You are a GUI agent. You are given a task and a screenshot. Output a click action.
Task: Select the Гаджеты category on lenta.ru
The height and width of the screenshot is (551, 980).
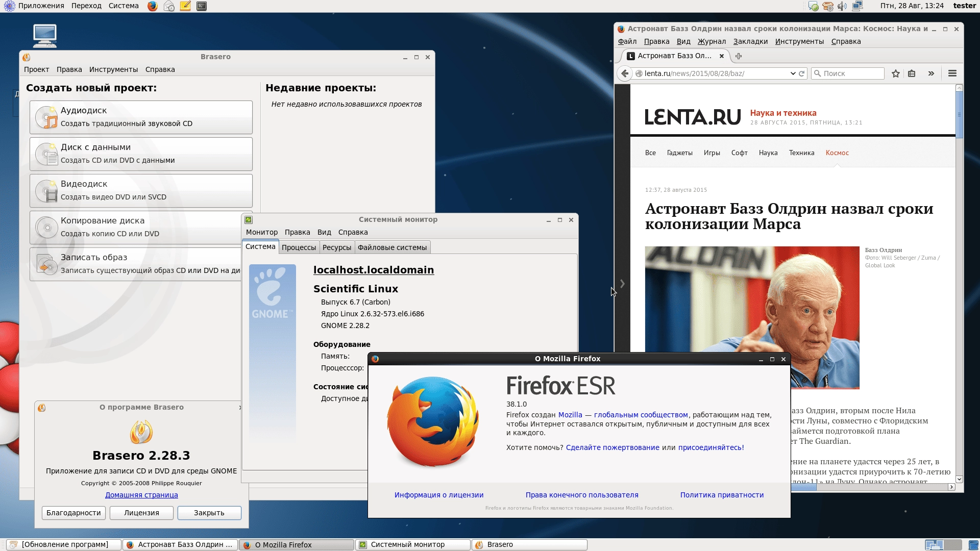tap(679, 153)
